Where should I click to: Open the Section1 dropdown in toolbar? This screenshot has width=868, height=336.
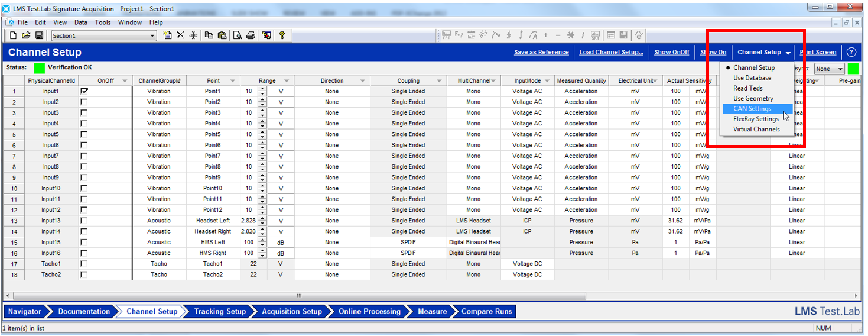click(x=152, y=36)
